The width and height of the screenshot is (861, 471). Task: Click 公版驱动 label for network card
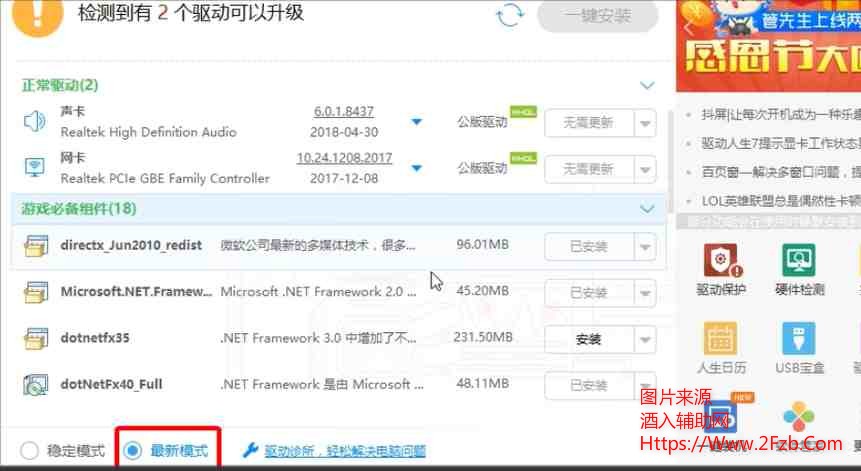pos(482,168)
